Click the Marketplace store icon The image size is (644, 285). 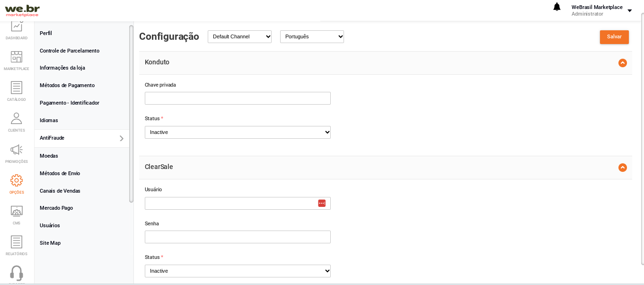pyautogui.click(x=17, y=57)
